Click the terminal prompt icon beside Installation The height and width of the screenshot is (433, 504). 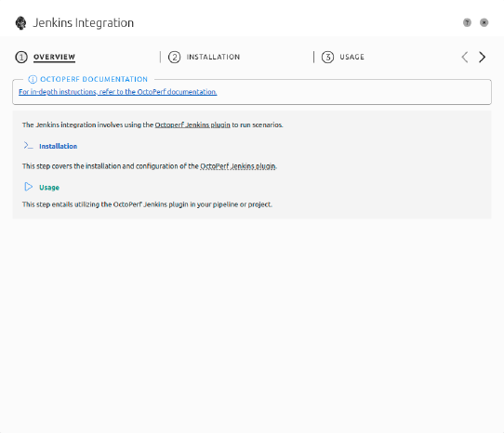[x=28, y=146]
